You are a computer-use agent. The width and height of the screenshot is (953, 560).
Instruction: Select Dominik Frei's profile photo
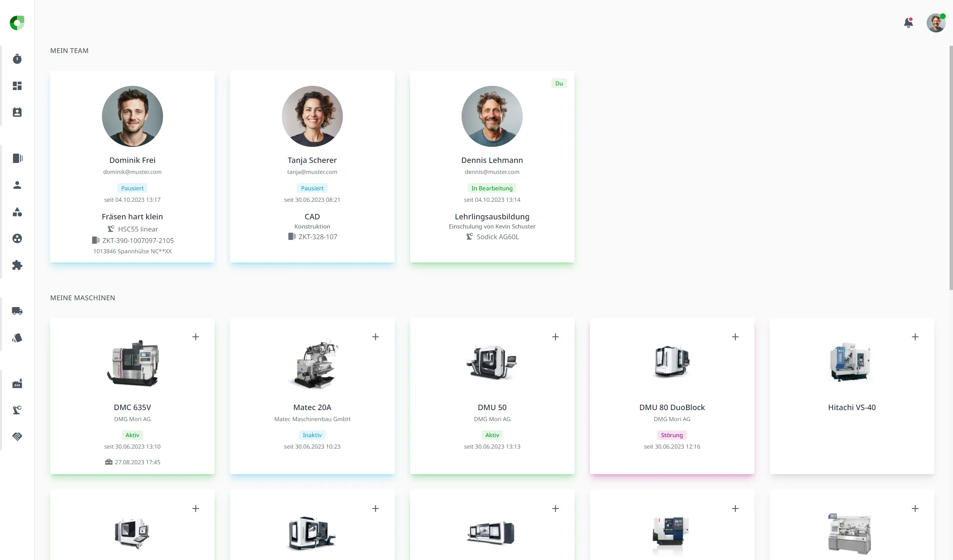[x=132, y=116]
